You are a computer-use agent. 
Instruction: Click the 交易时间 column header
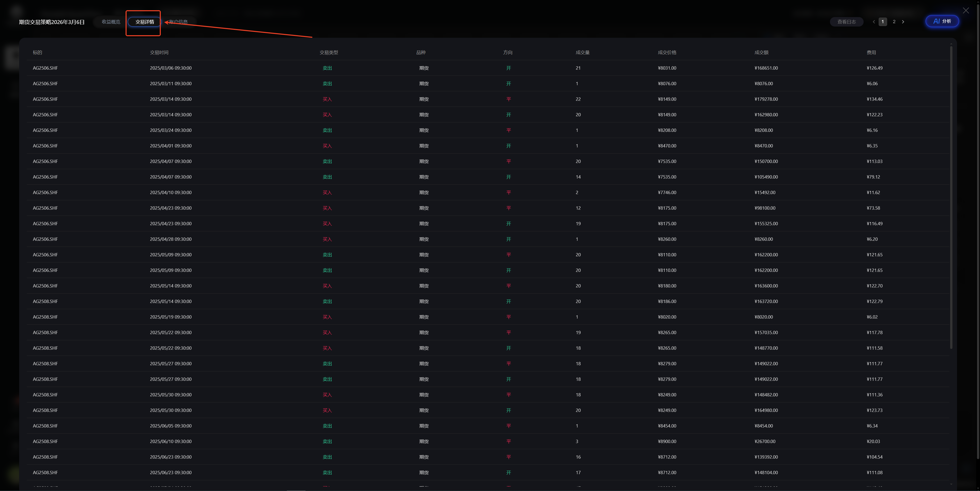point(159,53)
